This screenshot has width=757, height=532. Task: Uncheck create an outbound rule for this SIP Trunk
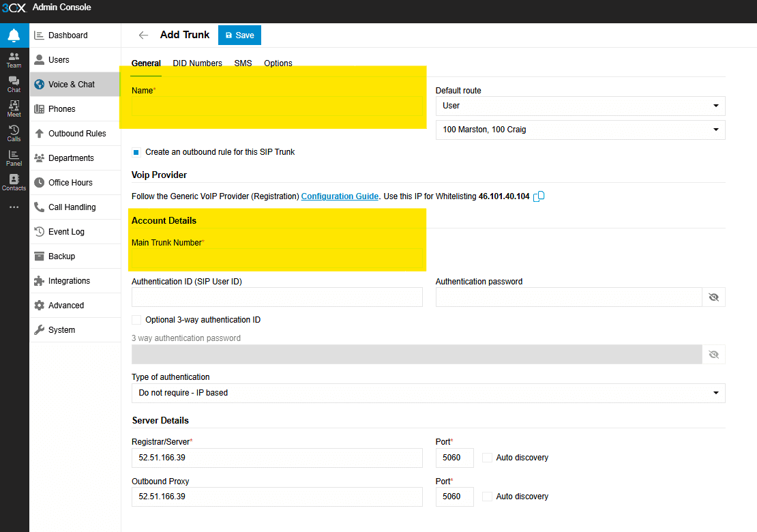point(136,151)
